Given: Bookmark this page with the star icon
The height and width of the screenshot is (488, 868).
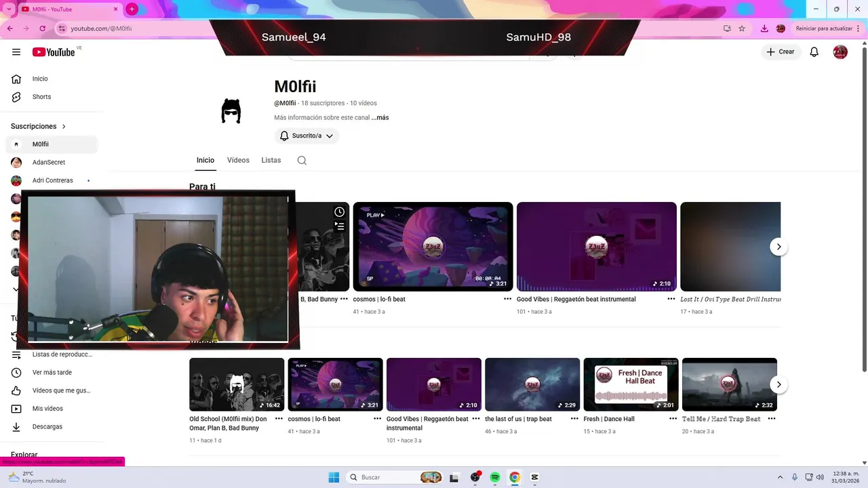Looking at the screenshot, I should (742, 28).
